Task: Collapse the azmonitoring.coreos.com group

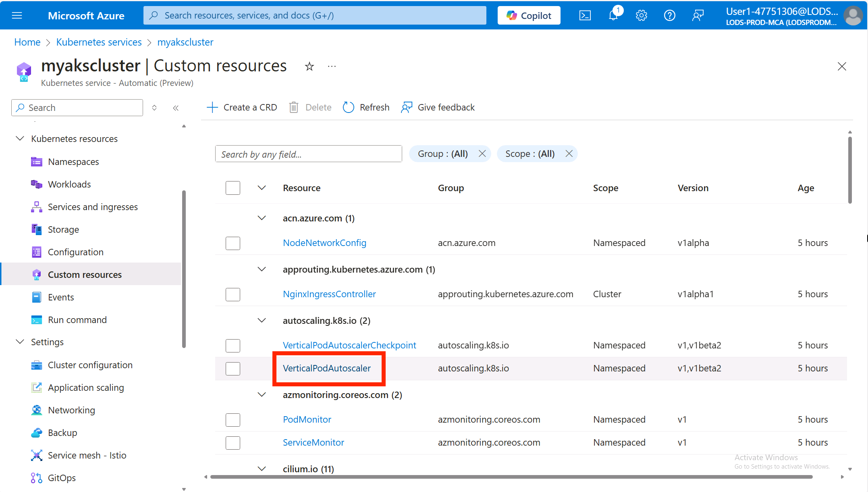Action: click(262, 395)
